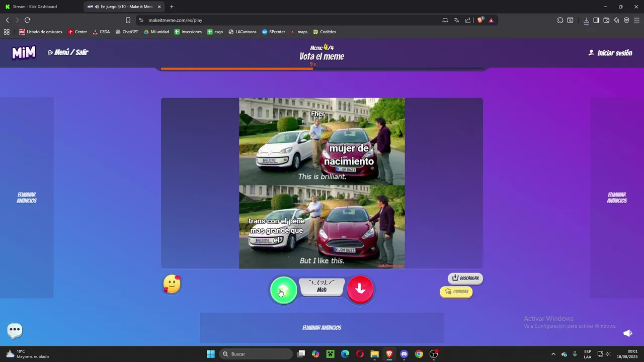The width and height of the screenshot is (644, 362).
Task: Click the bottom Eliminar anuncios banner
Action: 322,328
